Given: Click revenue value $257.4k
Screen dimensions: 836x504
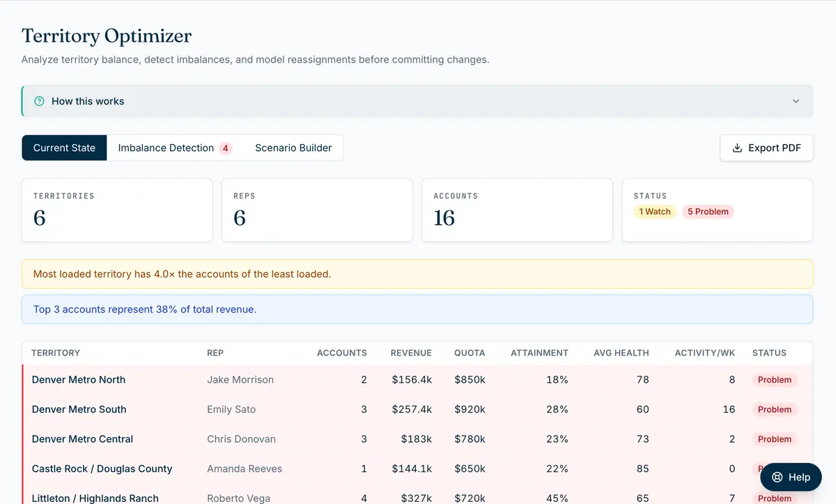Looking at the screenshot, I should tap(412, 409).
